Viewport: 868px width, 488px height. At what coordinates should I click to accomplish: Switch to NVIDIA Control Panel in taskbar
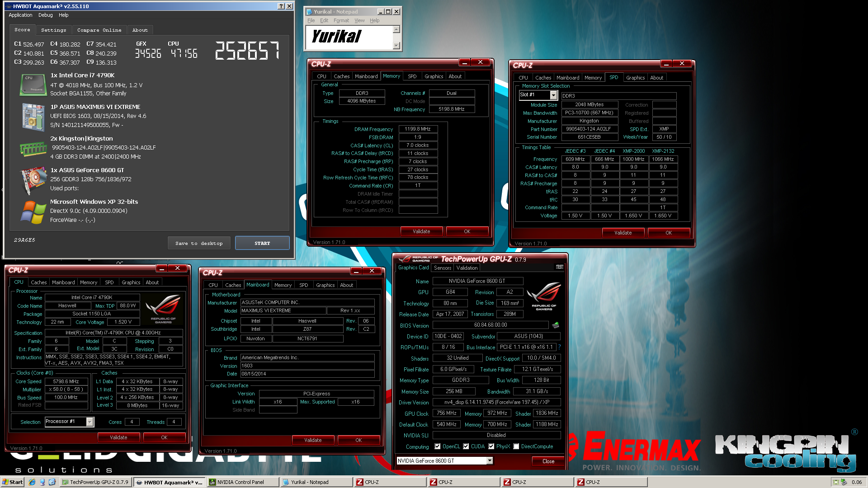(243, 482)
